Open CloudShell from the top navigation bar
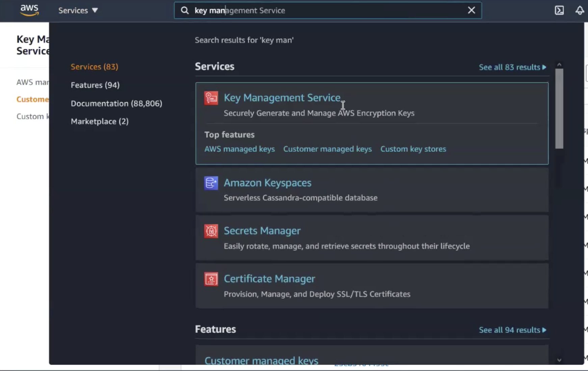Screen dimensions: 588x371 point(559,10)
